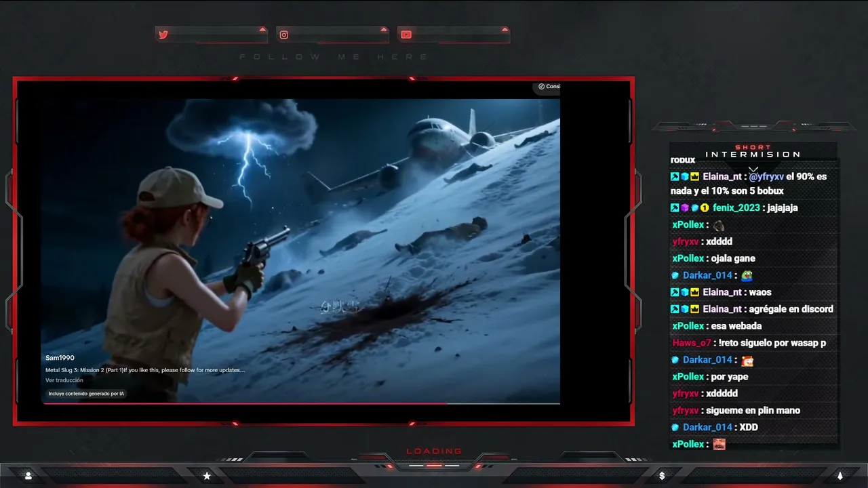This screenshot has width=868, height=488.
Task: Click the emote after xPollex under fenix_2023
Action: coord(719,225)
